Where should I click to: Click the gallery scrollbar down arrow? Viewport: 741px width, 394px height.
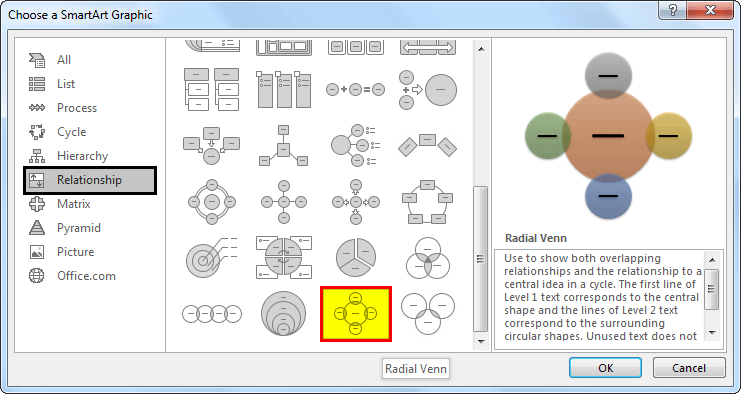[481, 341]
